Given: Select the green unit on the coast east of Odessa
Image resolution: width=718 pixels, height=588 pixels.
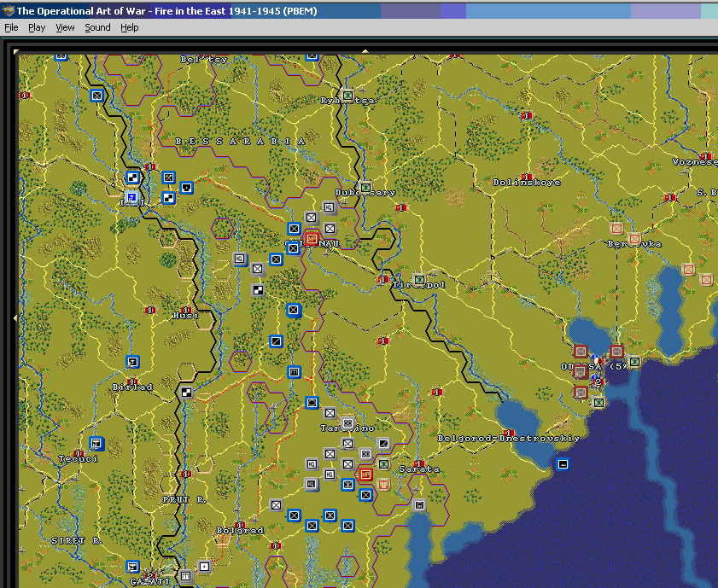Looking at the screenshot, I should pyautogui.click(x=634, y=362).
